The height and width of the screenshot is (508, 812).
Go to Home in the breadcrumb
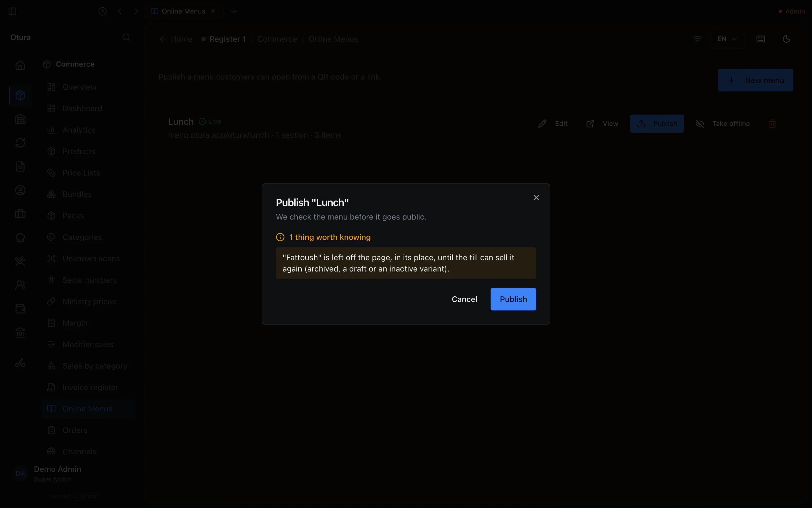click(x=176, y=39)
